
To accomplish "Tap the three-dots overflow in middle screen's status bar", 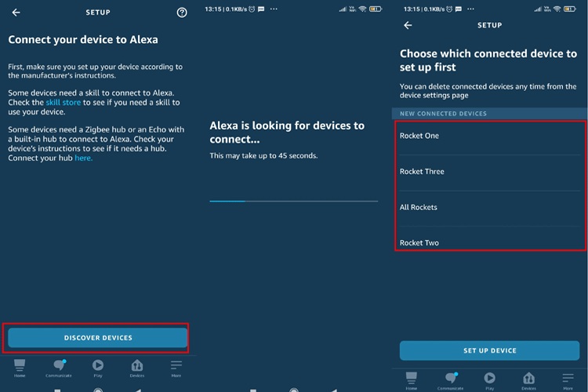I will [x=274, y=9].
